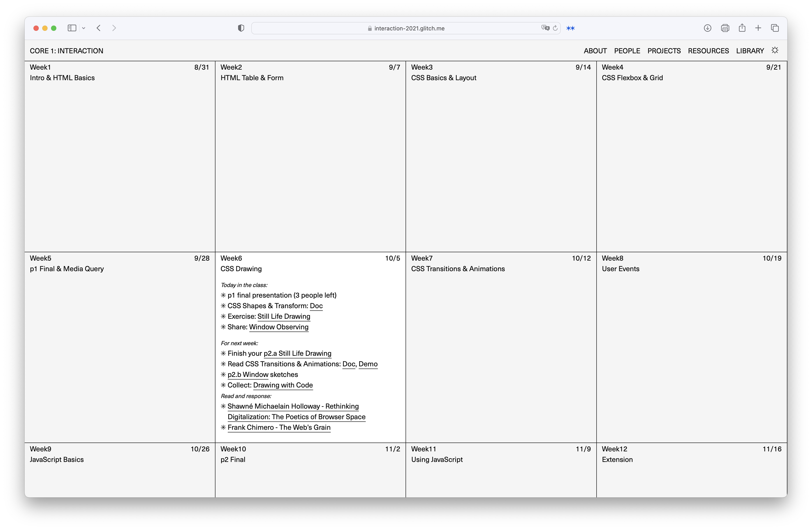Screen dimensions: 812x530
Task: Click the address bar URL field
Action: click(x=409, y=28)
